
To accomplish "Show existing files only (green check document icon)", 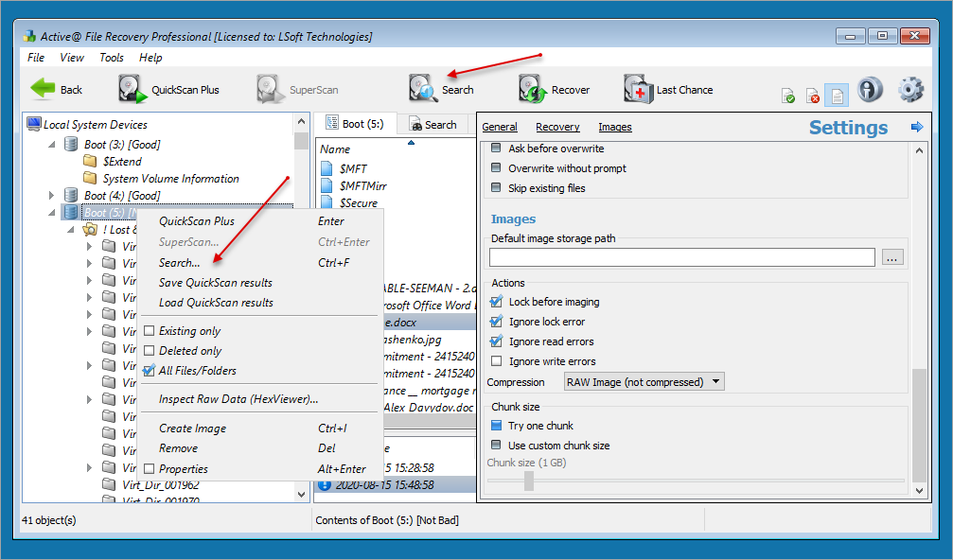I will click(787, 96).
